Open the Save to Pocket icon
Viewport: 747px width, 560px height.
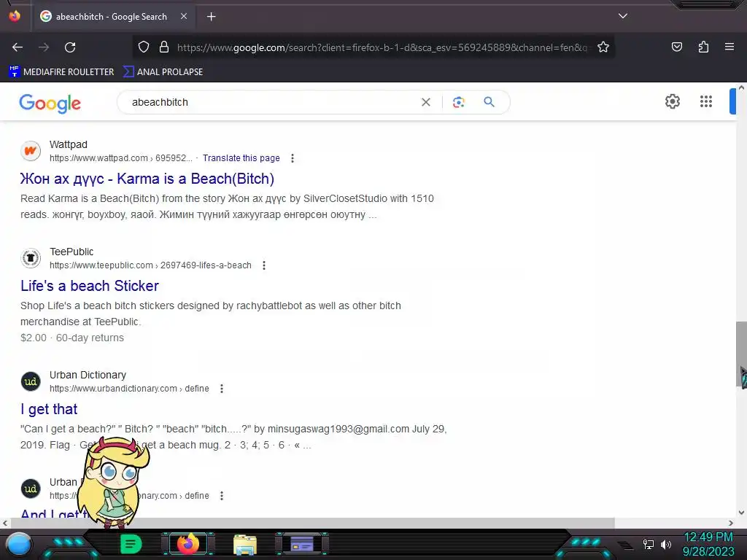point(676,47)
